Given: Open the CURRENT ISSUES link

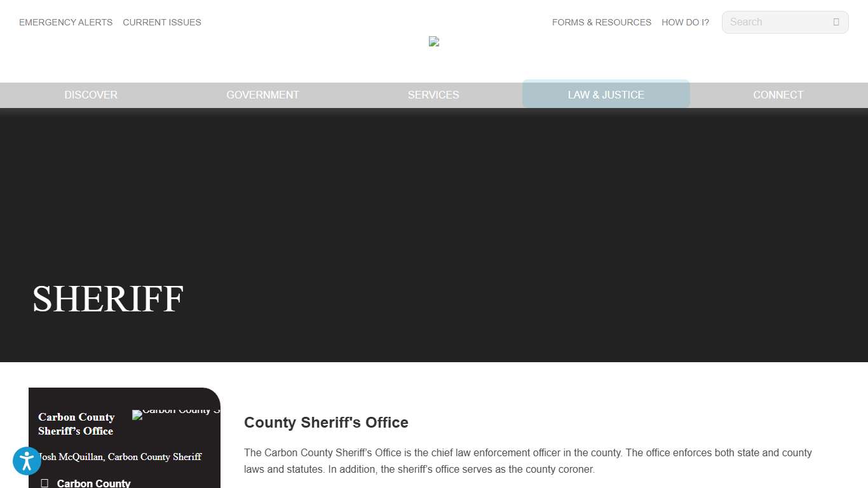Looking at the screenshot, I should 161,22.
